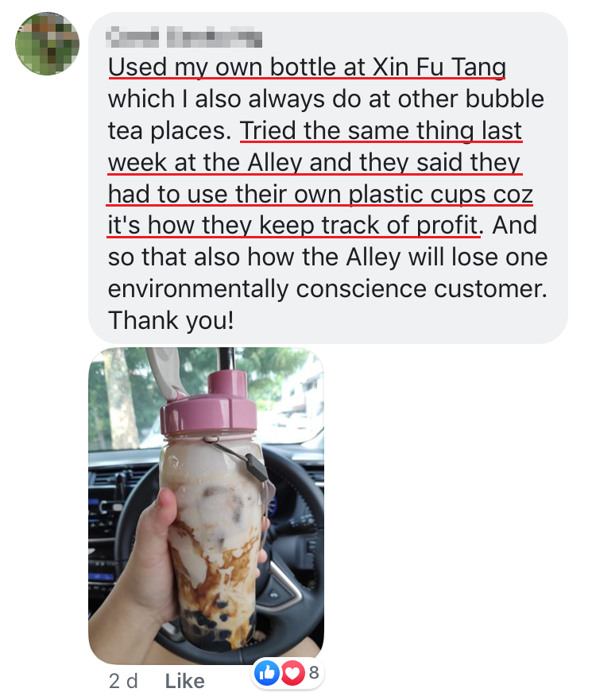Click the "environmentally conscience customer." line
Screen dimensions: 592x700
(x=327, y=289)
